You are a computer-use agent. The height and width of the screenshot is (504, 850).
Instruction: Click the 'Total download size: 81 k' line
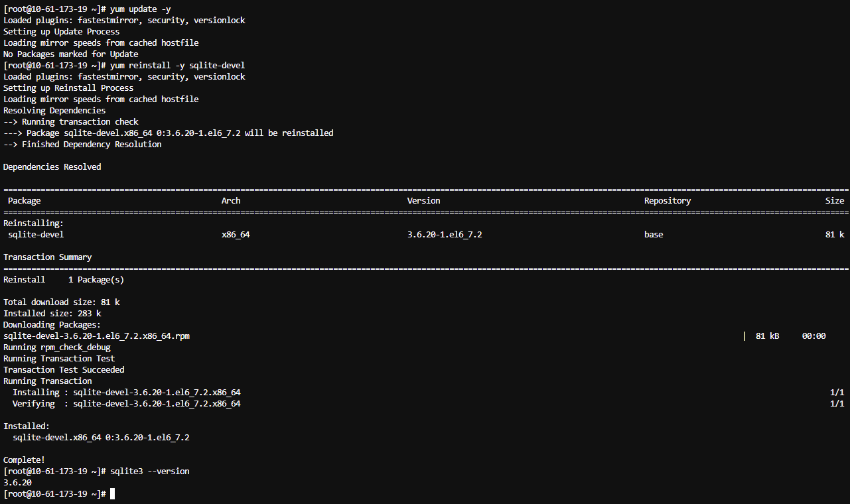[x=62, y=302]
